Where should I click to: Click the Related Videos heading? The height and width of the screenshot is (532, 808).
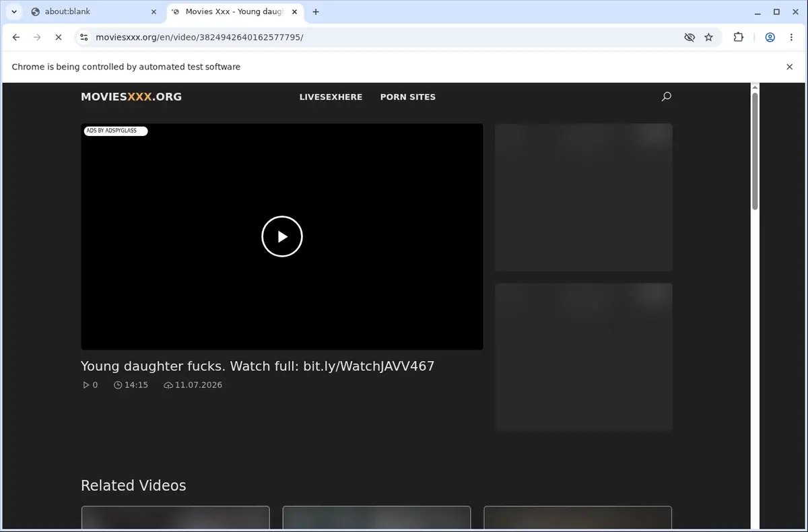pyautogui.click(x=133, y=486)
